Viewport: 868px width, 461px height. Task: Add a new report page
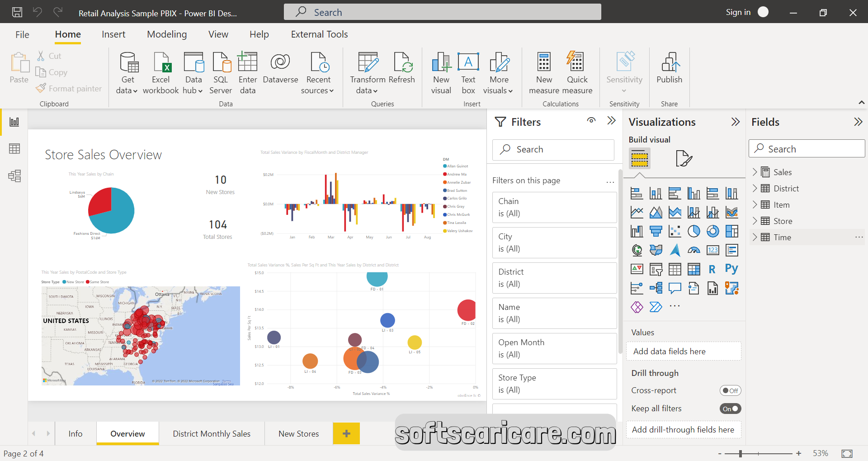point(346,433)
